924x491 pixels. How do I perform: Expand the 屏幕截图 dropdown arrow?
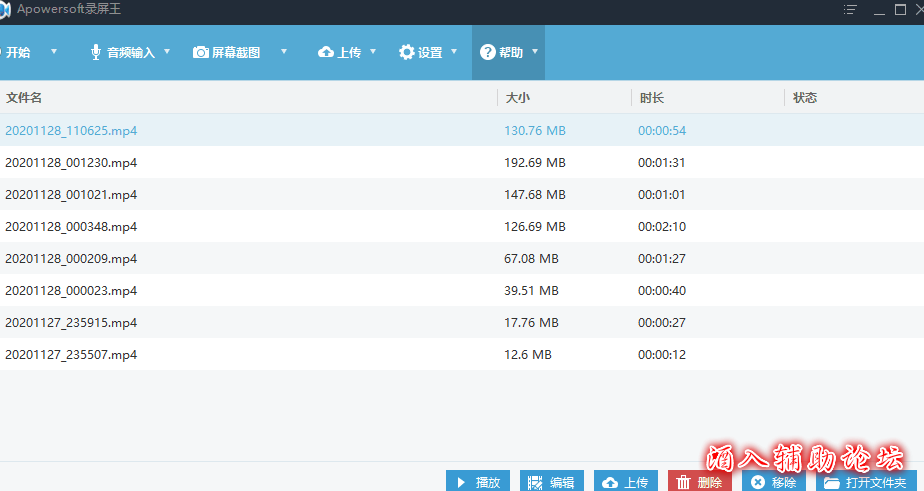pos(284,52)
